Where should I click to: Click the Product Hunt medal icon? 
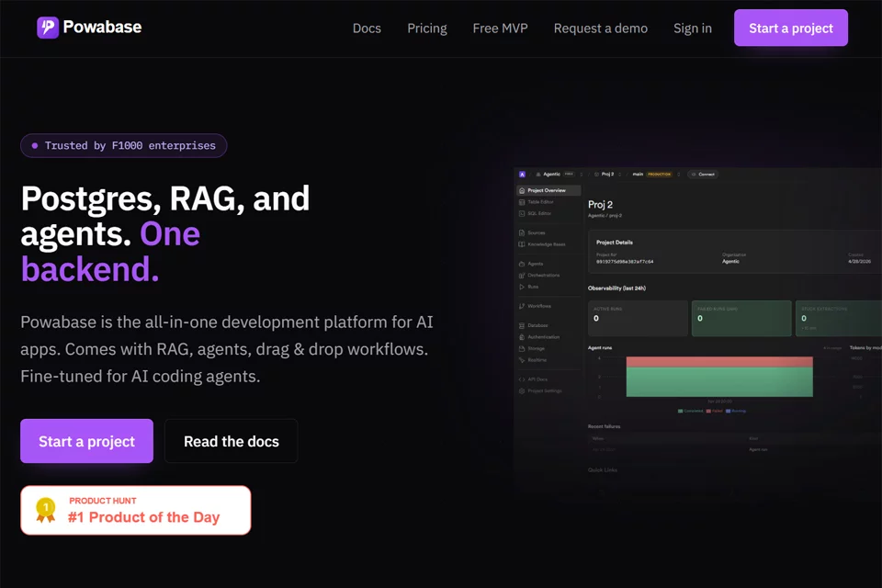point(46,510)
